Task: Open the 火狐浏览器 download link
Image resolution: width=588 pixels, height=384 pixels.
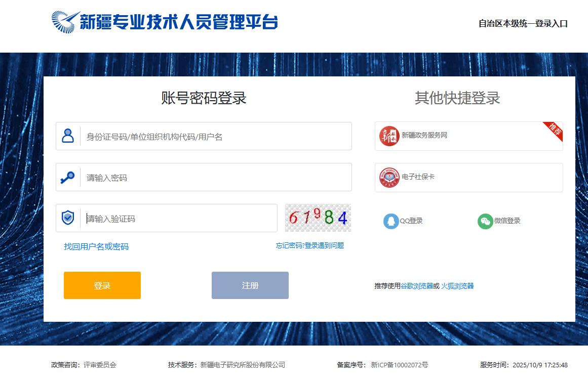Action: click(457, 286)
